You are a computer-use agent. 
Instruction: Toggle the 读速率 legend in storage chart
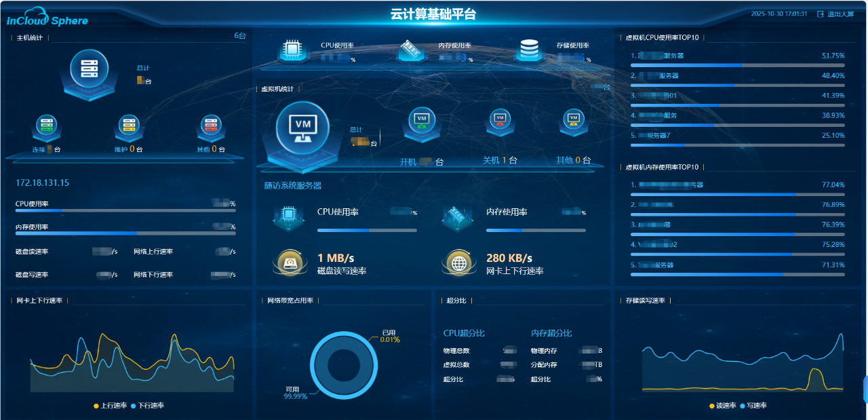723,406
